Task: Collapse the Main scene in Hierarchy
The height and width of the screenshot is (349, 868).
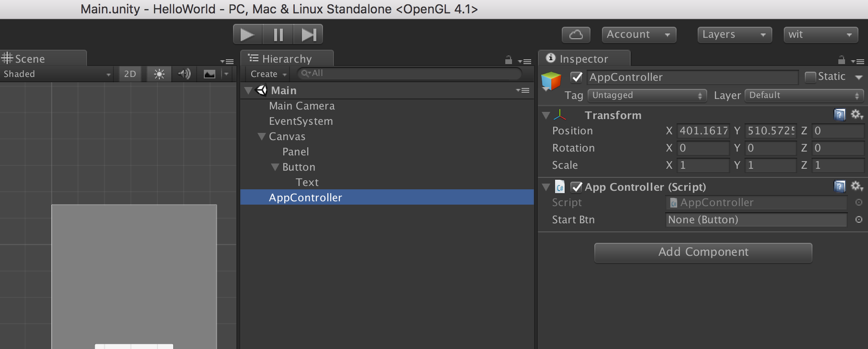Action: click(x=248, y=90)
